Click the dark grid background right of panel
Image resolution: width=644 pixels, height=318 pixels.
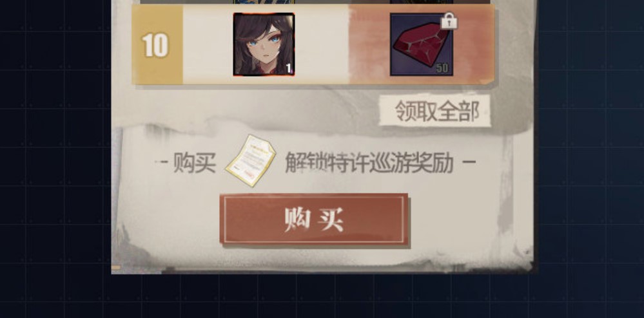point(590,159)
